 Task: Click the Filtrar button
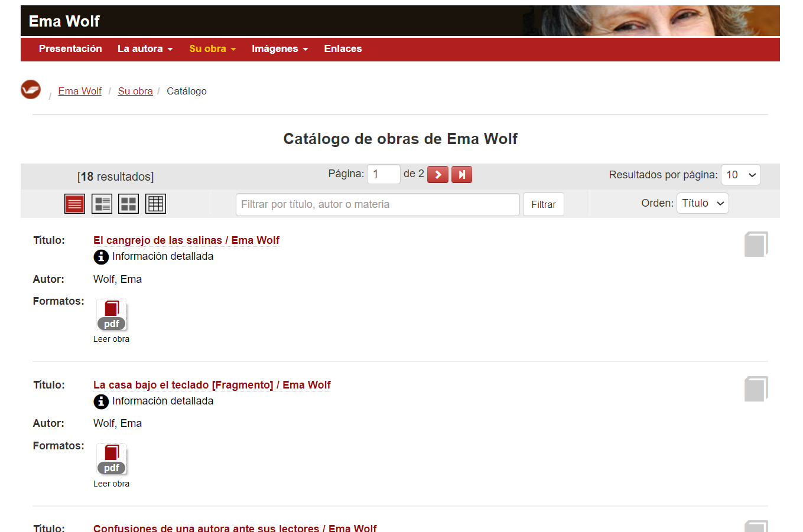click(x=544, y=204)
